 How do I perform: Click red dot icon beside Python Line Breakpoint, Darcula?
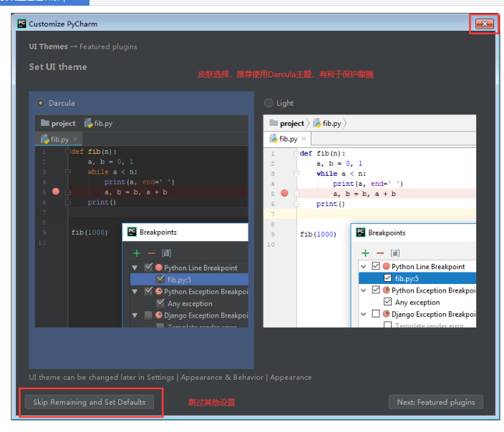(159, 267)
